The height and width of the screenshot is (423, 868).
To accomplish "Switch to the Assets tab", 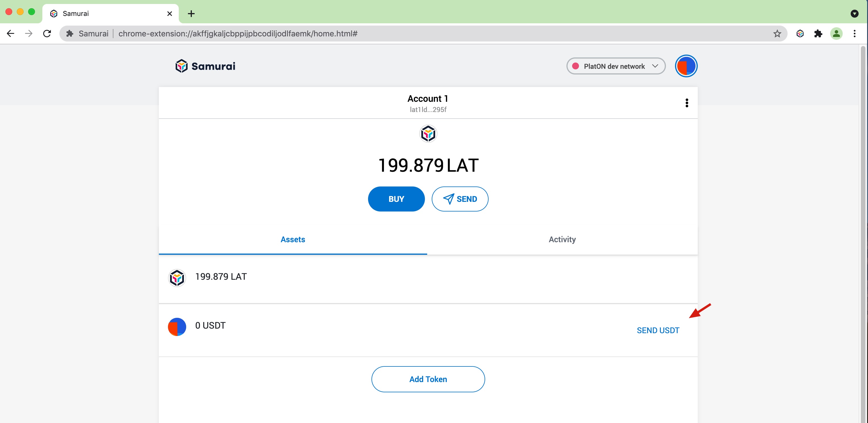I will click(293, 240).
